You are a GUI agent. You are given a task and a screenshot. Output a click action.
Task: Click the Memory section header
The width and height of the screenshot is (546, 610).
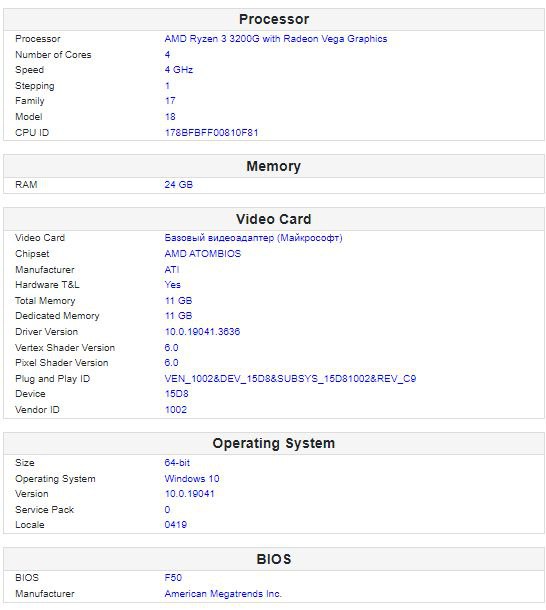pyautogui.click(x=274, y=166)
